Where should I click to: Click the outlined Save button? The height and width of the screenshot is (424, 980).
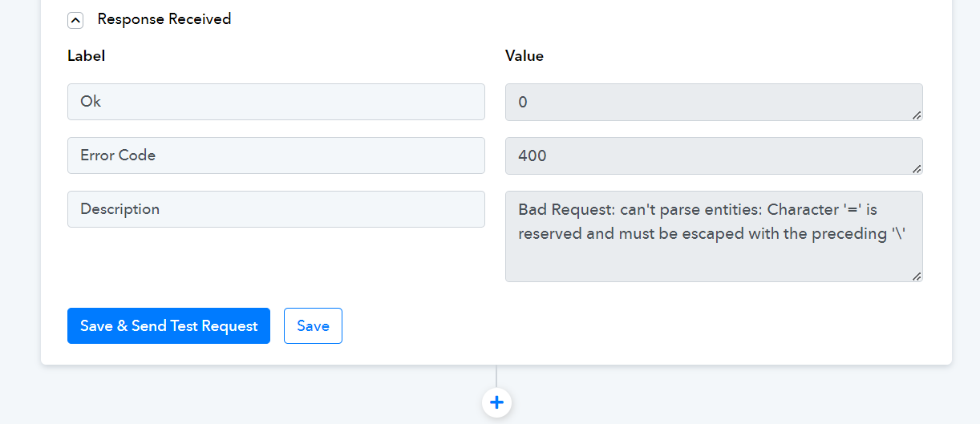tap(313, 326)
